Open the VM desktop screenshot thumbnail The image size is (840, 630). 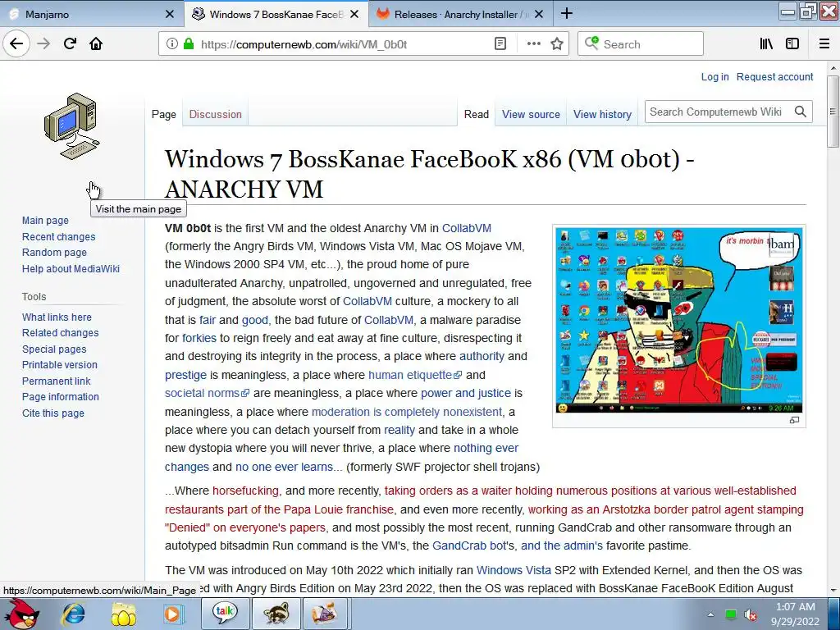click(678, 321)
